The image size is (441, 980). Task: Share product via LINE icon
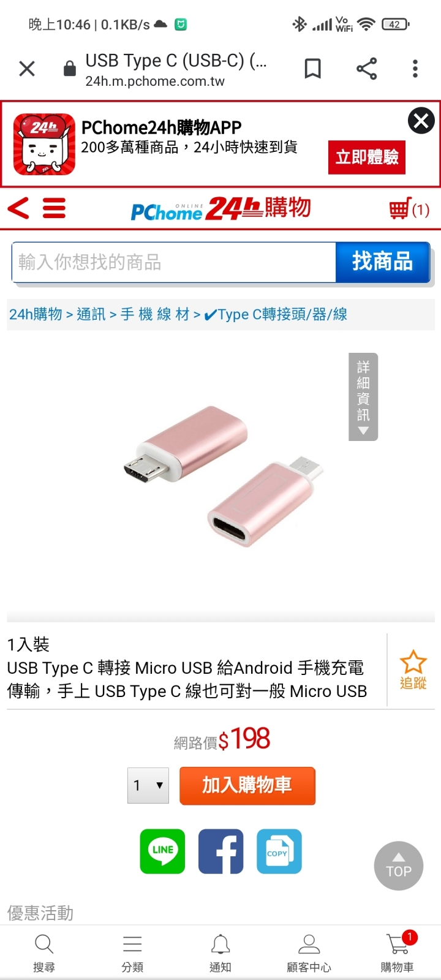(x=162, y=851)
